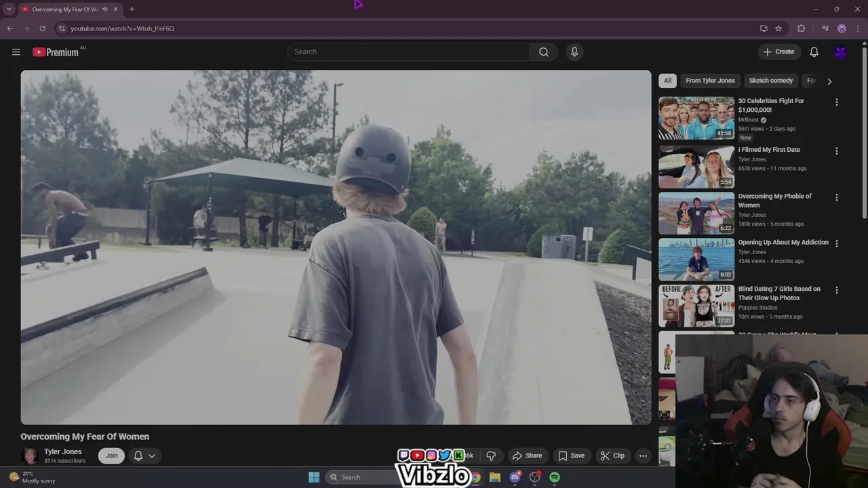This screenshot has height=488, width=868.
Task: Click the screen install icon in address bar
Action: (x=764, y=28)
